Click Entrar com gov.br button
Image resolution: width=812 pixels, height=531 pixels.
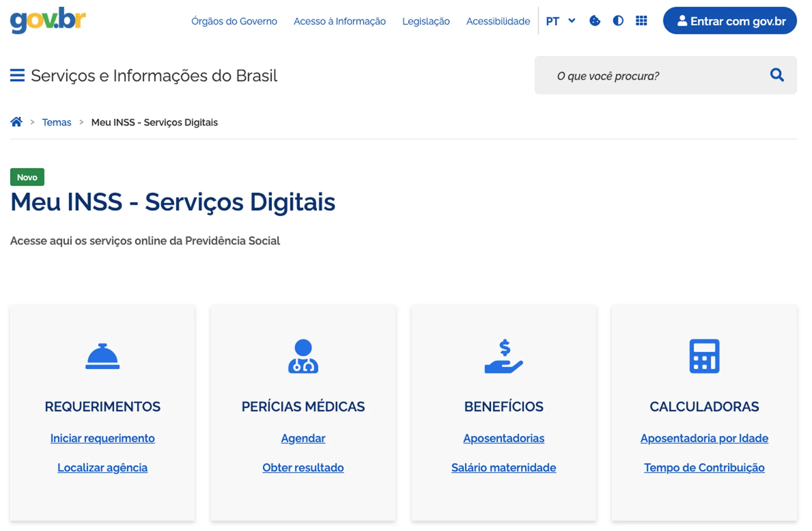pos(730,21)
